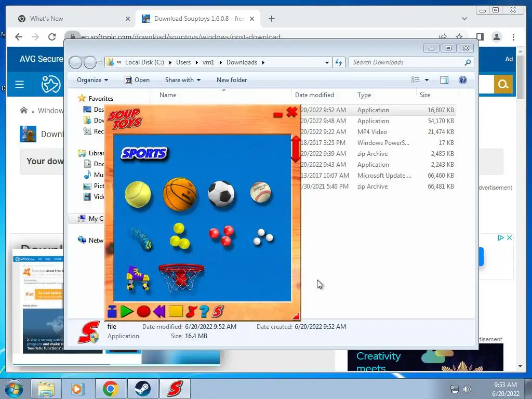This screenshot has height=399, width=532.
Task: Sort by the Type column header
Action: pyautogui.click(x=385, y=95)
